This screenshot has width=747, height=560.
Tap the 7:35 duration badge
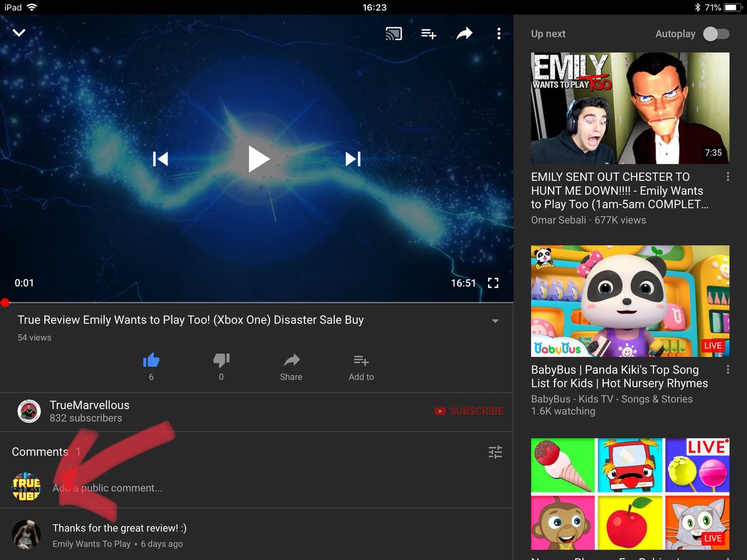tap(713, 152)
